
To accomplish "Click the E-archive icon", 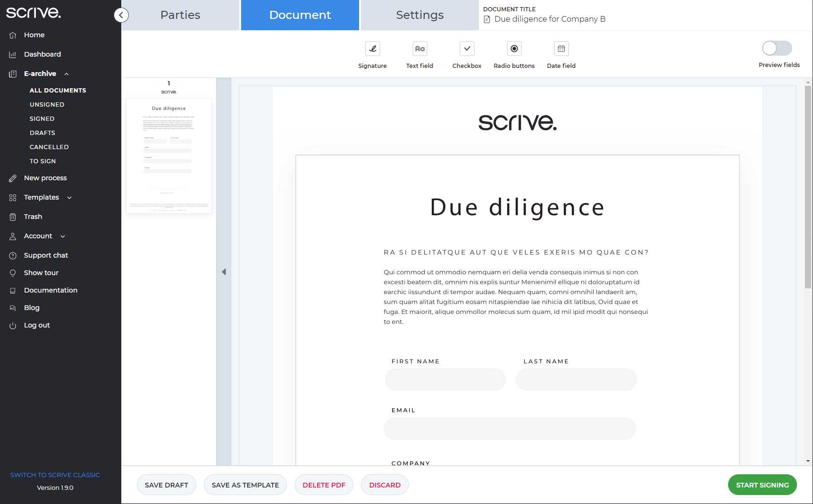I will (x=13, y=74).
